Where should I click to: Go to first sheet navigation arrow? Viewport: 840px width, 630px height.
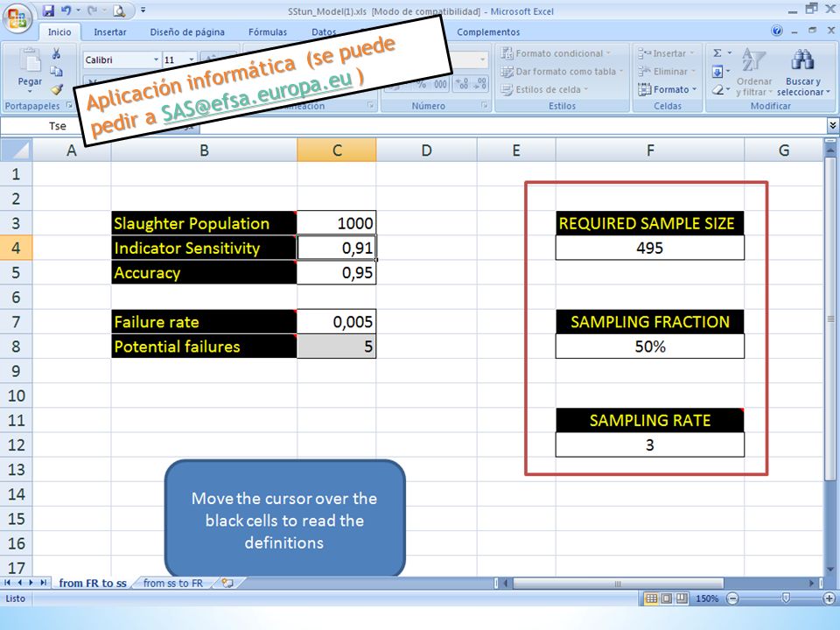[8, 583]
